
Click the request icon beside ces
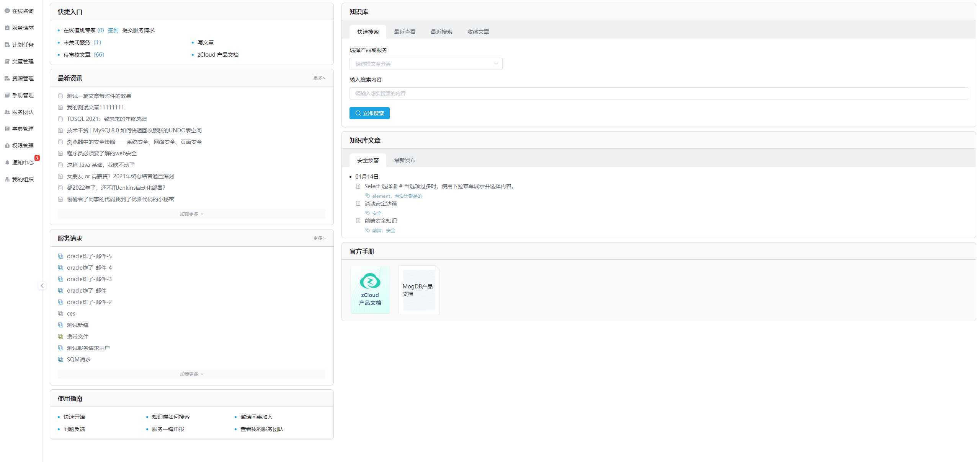pos(60,314)
